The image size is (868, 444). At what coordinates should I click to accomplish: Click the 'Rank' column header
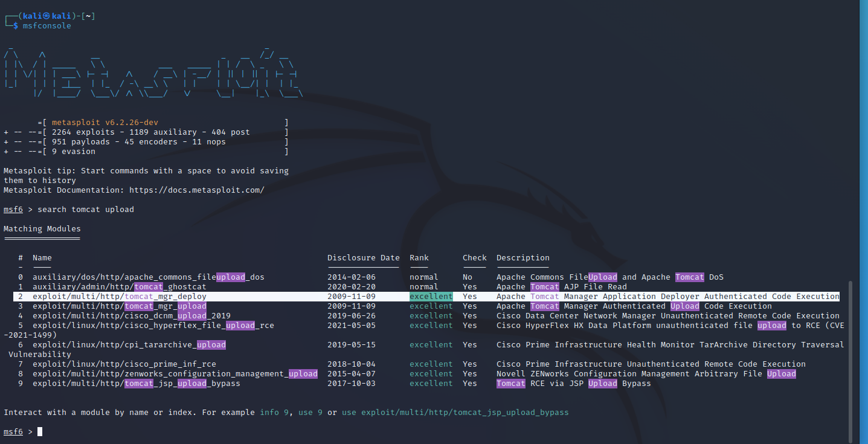[419, 258]
